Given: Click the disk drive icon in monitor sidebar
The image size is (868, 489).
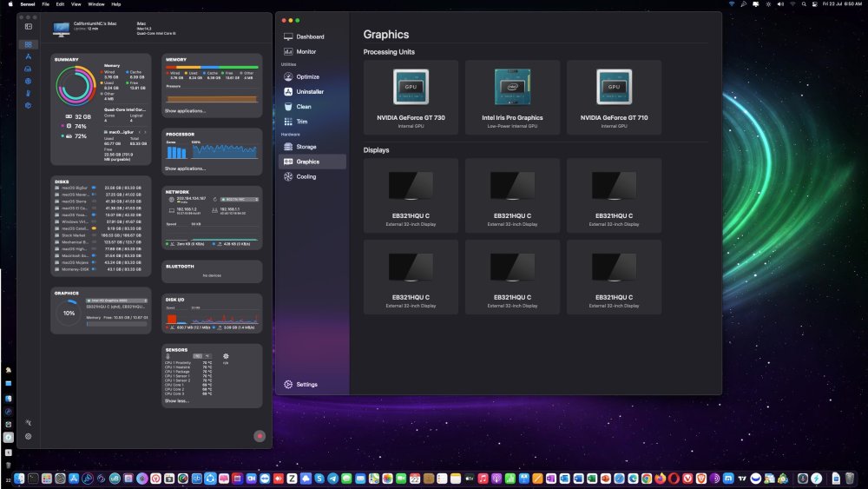Looking at the screenshot, I should 29,69.
